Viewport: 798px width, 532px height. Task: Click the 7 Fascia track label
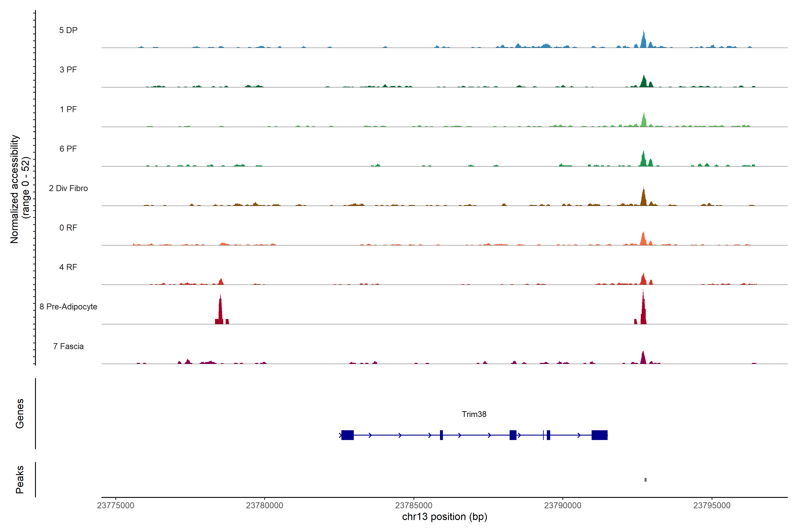68,346
